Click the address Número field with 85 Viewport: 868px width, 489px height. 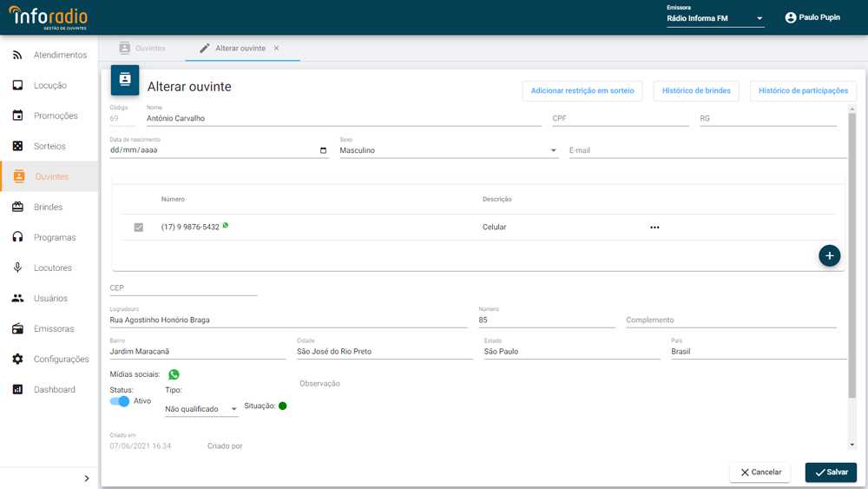(547, 320)
